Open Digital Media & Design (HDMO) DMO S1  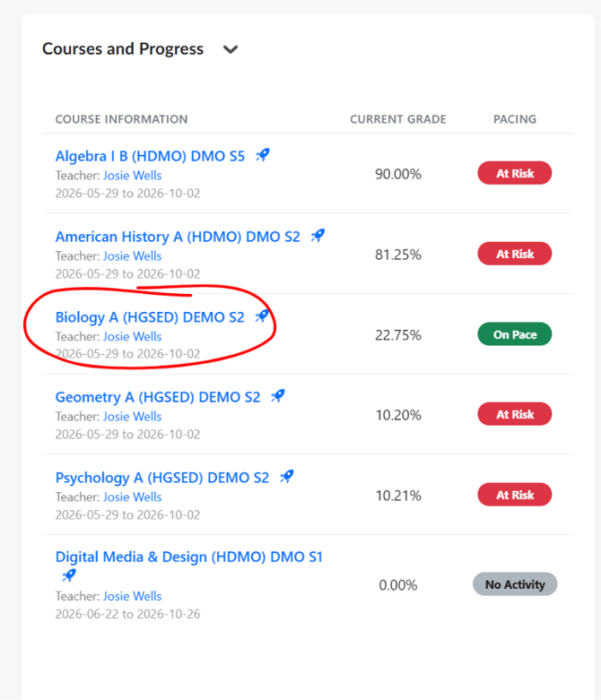point(189,557)
